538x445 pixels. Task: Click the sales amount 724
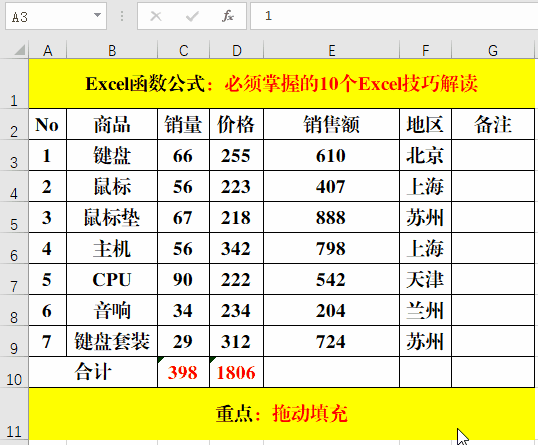click(331, 341)
